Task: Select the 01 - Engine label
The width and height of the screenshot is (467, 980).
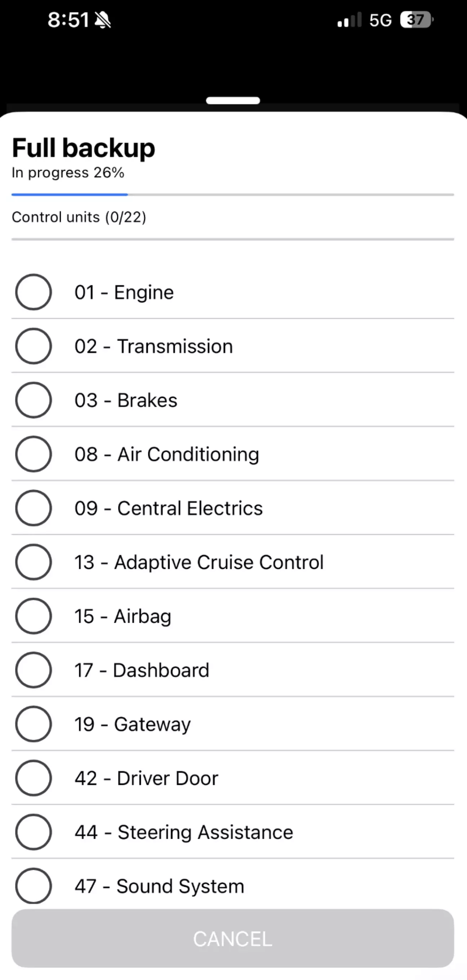Action: pyautogui.click(x=124, y=292)
